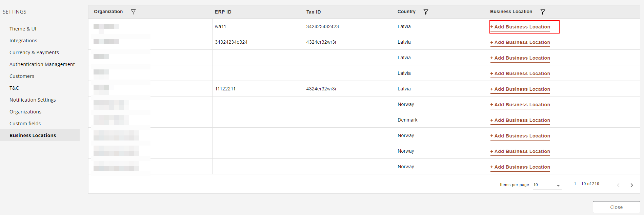The width and height of the screenshot is (644, 215).
Task: Go to next page of results
Action: pyautogui.click(x=632, y=185)
